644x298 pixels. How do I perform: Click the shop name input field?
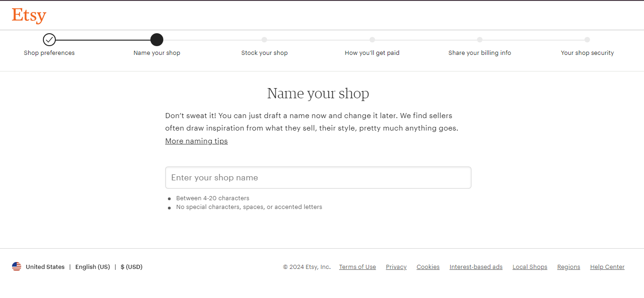(x=318, y=178)
